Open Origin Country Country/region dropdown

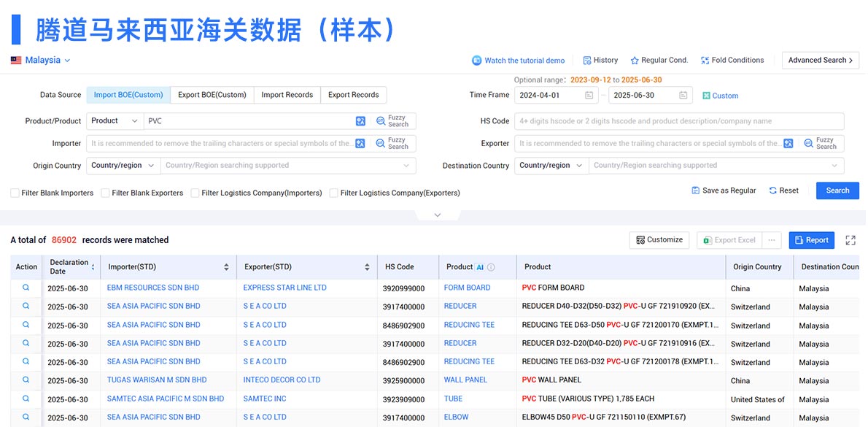tap(123, 166)
